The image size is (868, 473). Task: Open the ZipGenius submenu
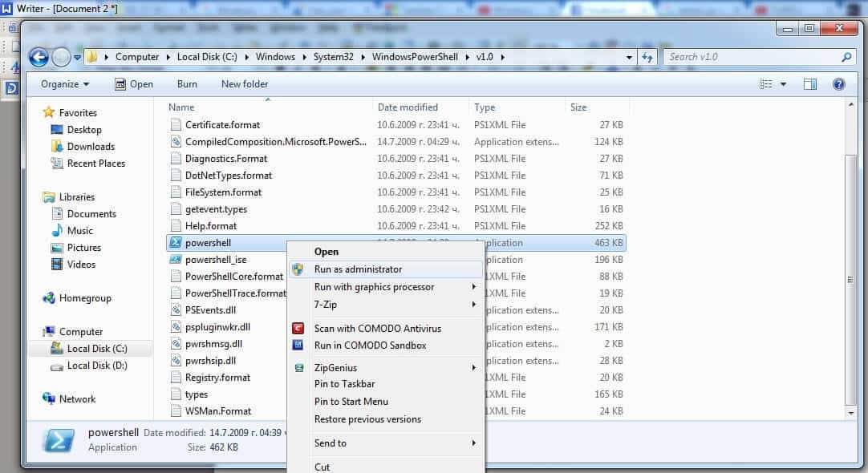[x=386, y=368]
